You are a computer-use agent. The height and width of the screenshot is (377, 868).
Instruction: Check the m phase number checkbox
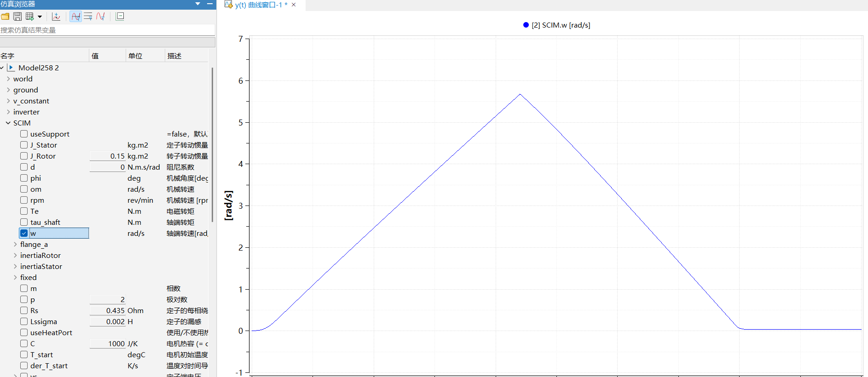[24, 288]
